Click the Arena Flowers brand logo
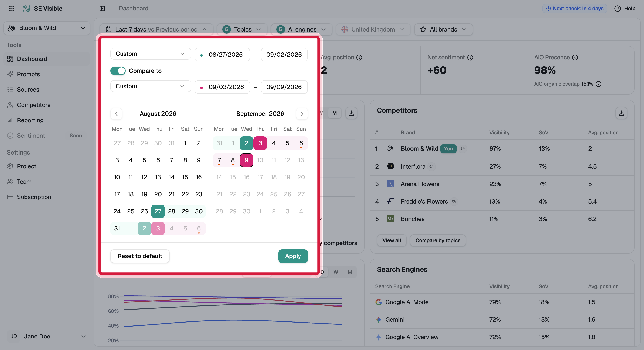This screenshot has width=644, height=350. (x=391, y=184)
